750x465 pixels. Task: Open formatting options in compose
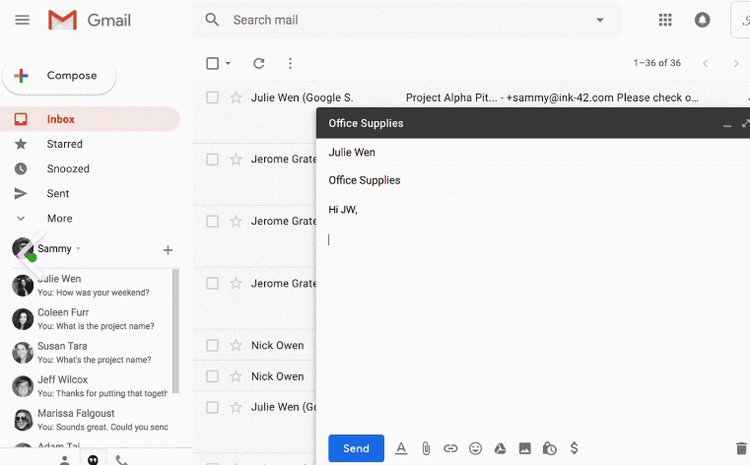point(401,448)
